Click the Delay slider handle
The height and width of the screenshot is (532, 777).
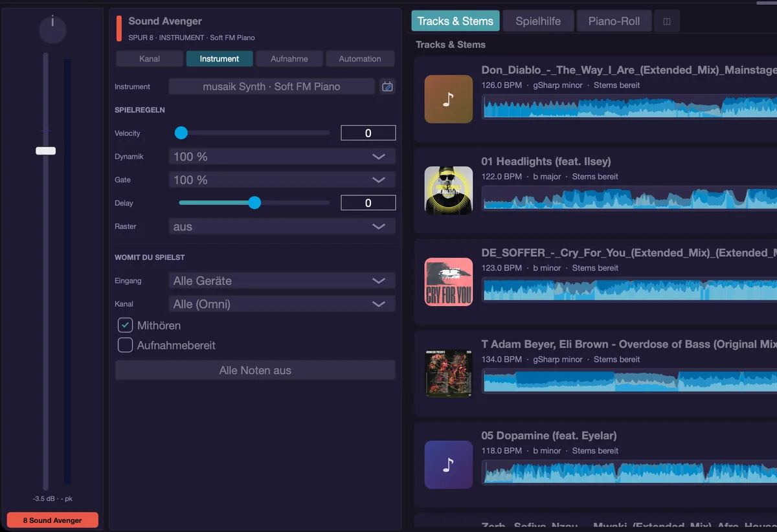pyautogui.click(x=254, y=203)
